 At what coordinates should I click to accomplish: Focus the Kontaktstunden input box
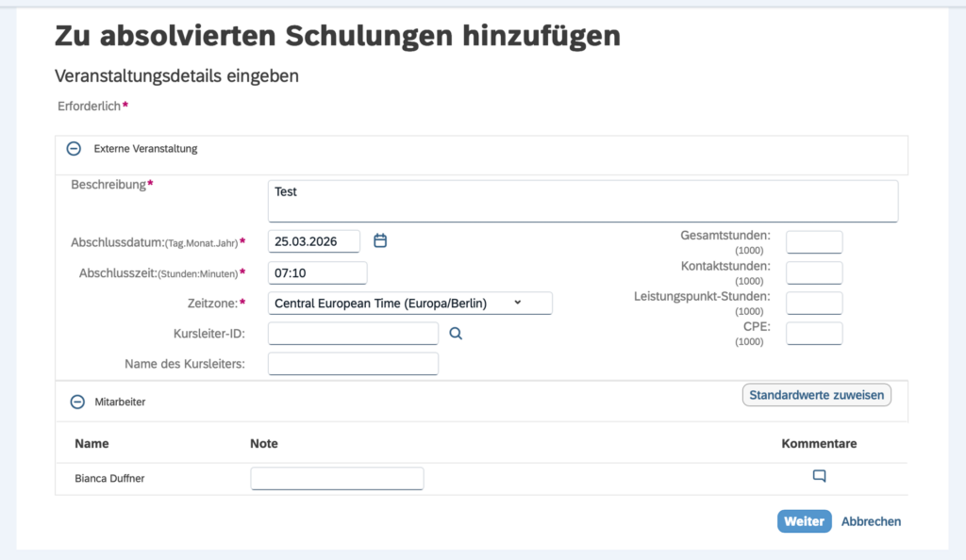click(x=814, y=272)
